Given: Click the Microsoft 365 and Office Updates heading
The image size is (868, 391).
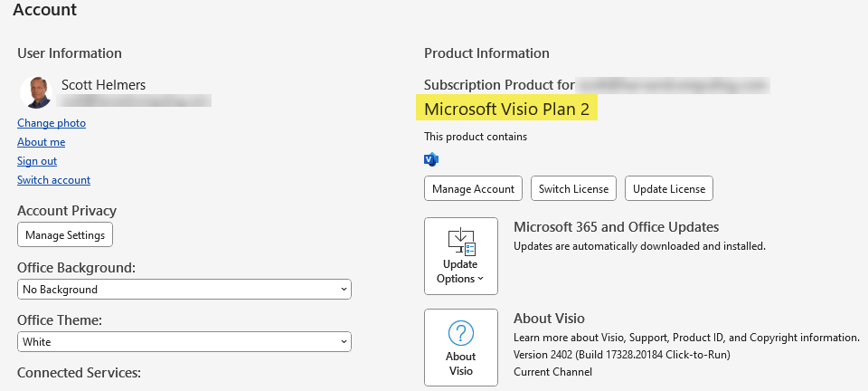Looking at the screenshot, I should click(x=616, y=227).
